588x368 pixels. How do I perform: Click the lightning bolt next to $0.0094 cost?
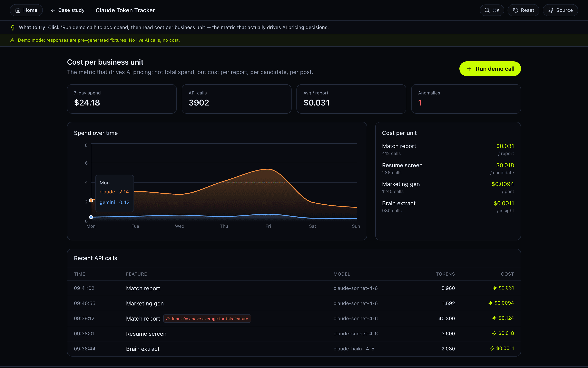pos(490,303)
